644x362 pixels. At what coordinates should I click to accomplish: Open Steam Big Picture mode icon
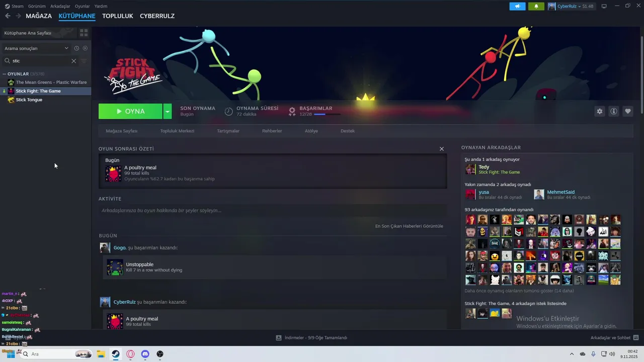pyautogui.click(x=604, y=6)
